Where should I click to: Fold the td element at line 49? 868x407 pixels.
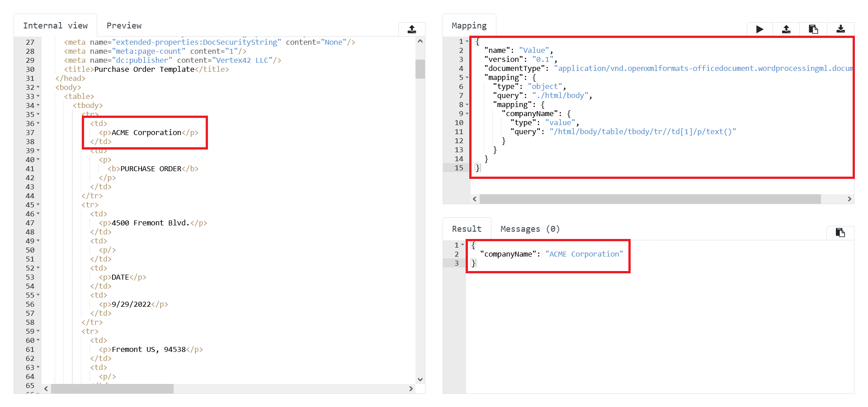(x=38, y=241)
